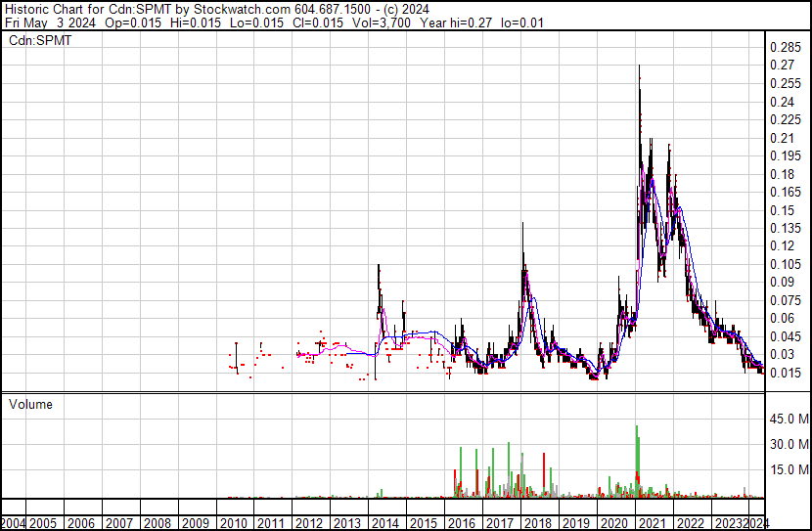The image size is (812, 531).
Task: Click the Hi=0.015 value in header
Action: [x=195, y=22]
